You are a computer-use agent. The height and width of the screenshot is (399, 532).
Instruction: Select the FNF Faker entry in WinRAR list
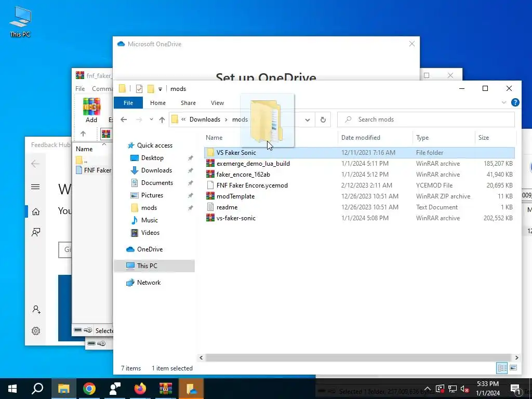coord(94,170)
